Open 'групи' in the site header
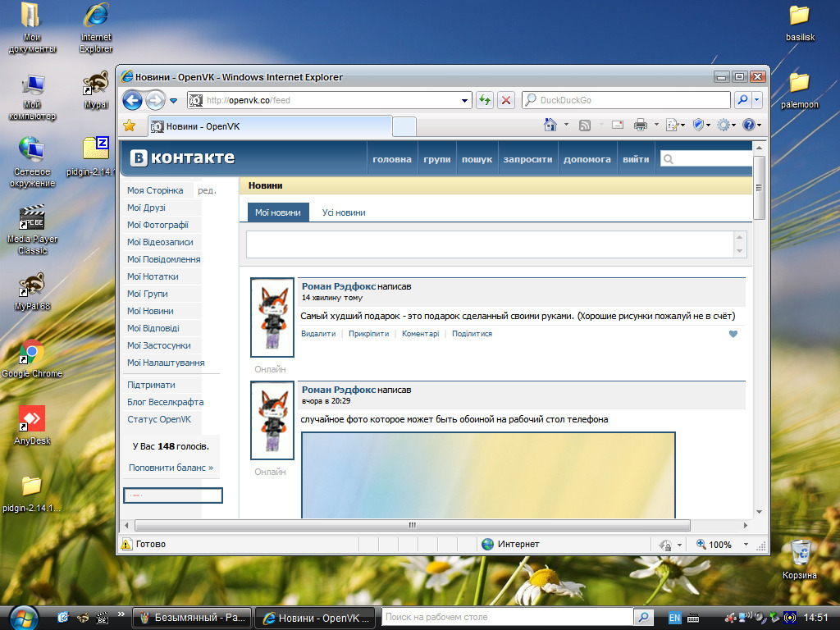The image size is (840, 630). 437,159
